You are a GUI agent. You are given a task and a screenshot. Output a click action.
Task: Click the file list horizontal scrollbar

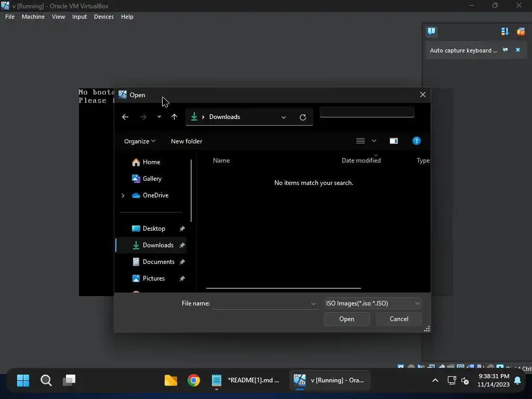283,288
